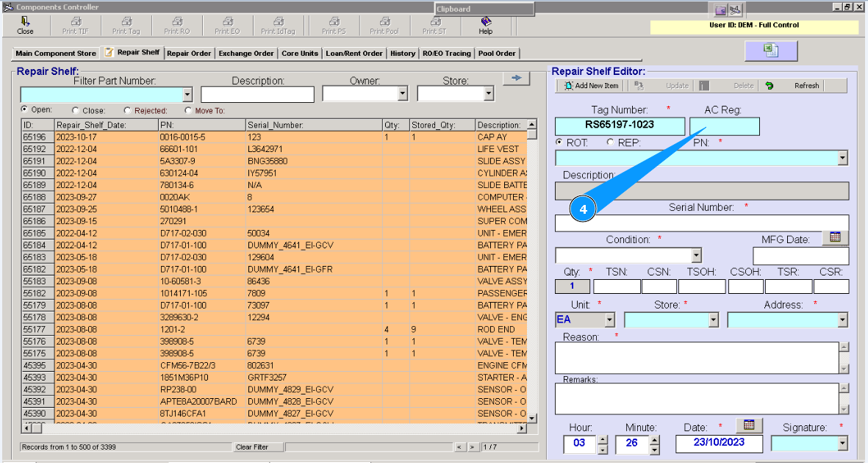Open the calendar icon beside Date
This screenshot has height=465, width=868.
749,425
